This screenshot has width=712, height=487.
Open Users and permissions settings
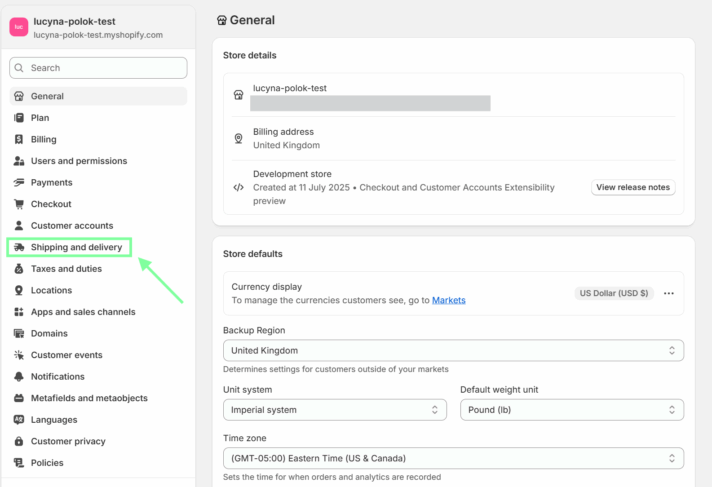click(78, 161)
